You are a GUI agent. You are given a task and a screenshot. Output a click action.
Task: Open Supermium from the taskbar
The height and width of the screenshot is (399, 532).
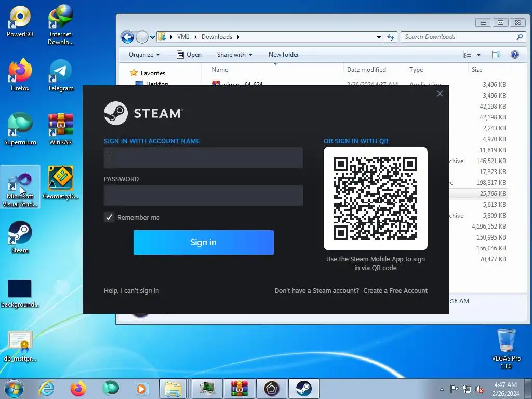(110, 389)
